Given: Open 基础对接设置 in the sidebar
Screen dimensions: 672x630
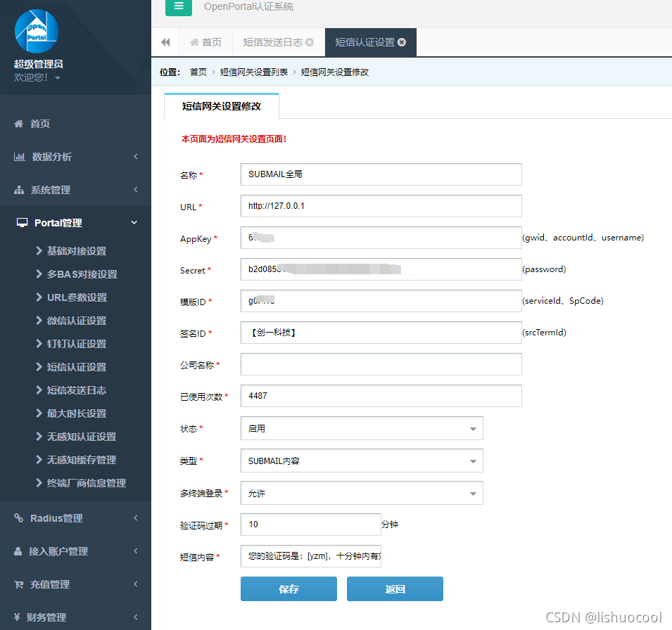Looking at the screenshot, I should [x=76, y=251].
